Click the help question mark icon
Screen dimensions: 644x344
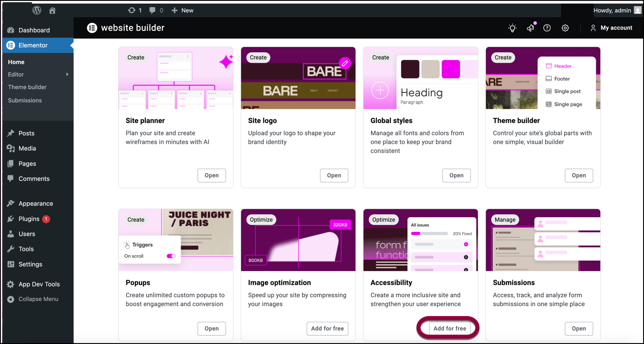(547, 28)
